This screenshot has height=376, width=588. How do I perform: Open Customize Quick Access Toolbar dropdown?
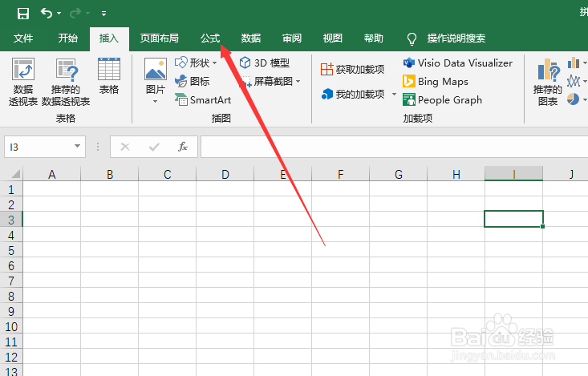[103, 14]
